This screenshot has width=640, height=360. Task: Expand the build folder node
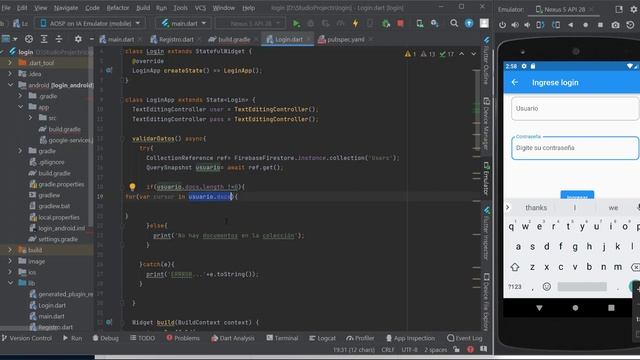tap(10, 250)
